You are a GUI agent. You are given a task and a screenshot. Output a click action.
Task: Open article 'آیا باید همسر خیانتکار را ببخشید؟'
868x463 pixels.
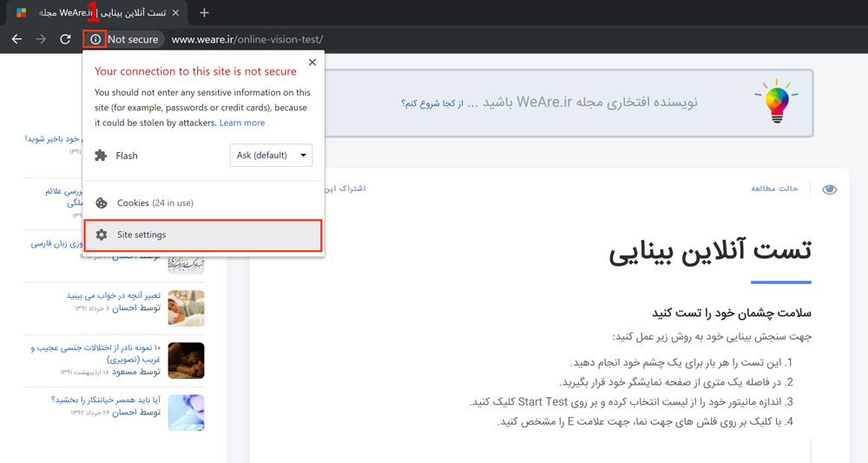point(106,400)
